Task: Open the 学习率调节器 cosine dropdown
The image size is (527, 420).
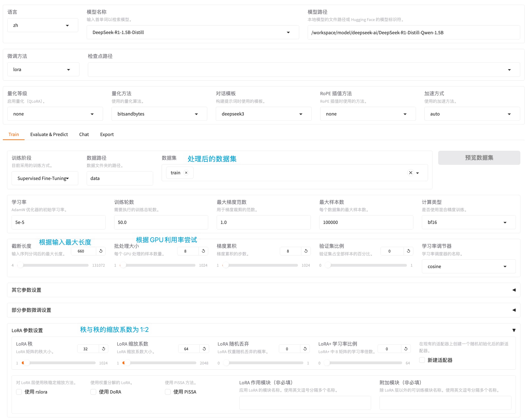Action: (469, 266)
